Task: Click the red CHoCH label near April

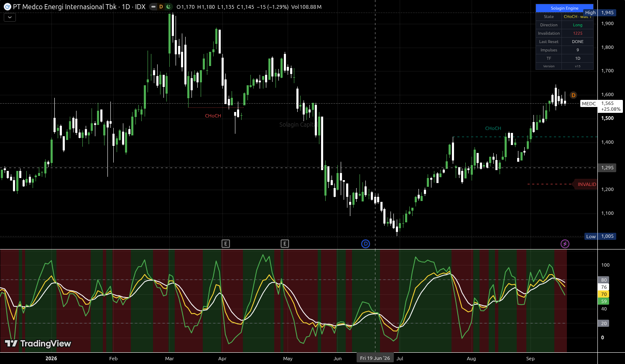Action: pyautogui.click(x=213, y=116)
